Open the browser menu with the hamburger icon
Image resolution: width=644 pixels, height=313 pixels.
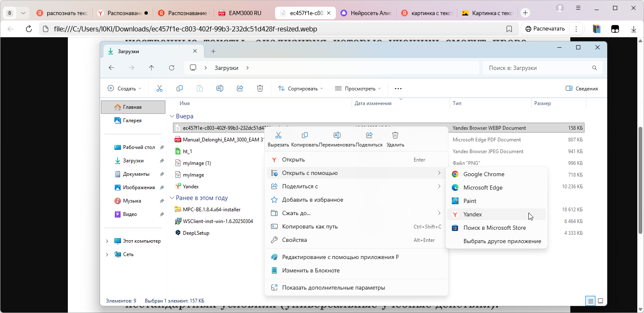[578, 8]
